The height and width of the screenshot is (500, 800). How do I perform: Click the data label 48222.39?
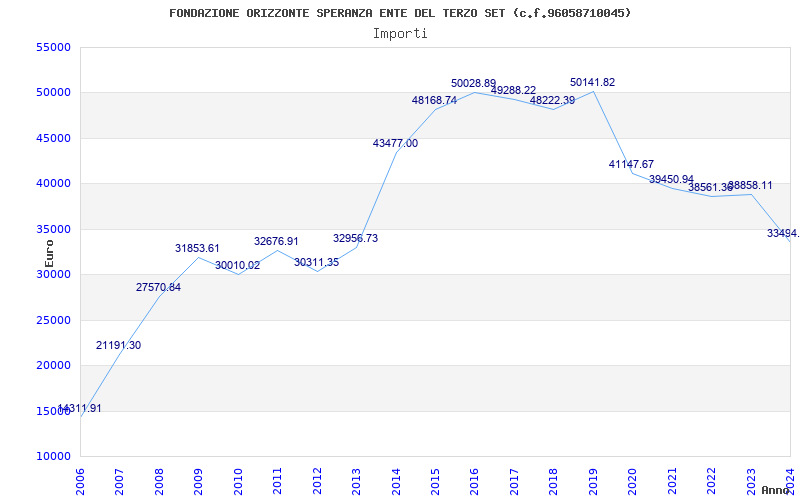pyautogui.click(x=553, y=101)
